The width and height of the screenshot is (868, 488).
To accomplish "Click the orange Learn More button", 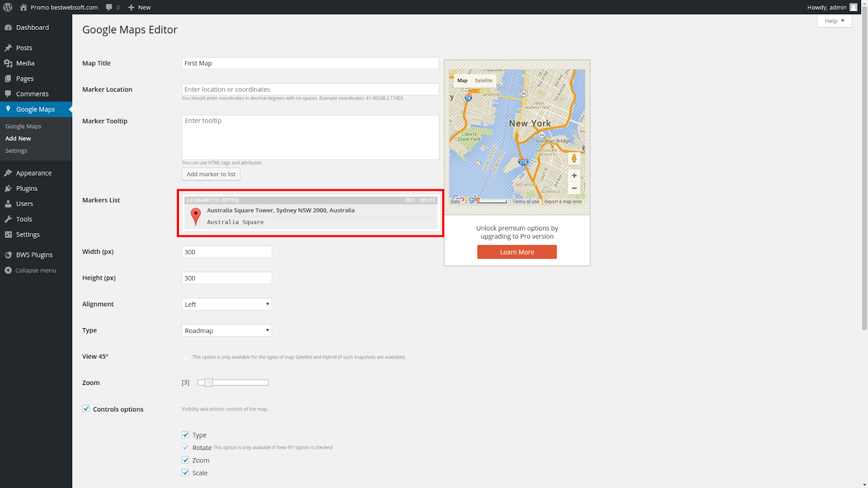I will point(517,252).
